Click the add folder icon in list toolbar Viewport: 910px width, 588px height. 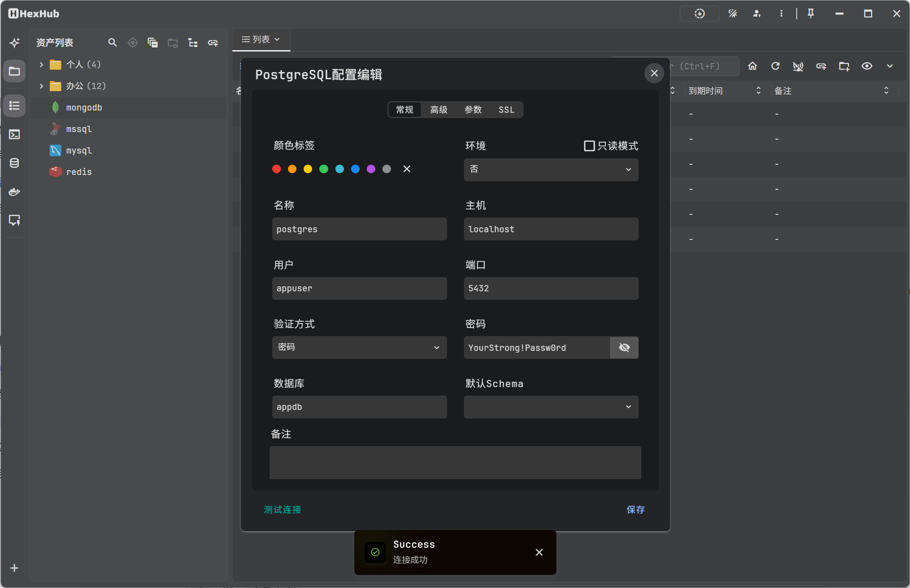[844, 66]
